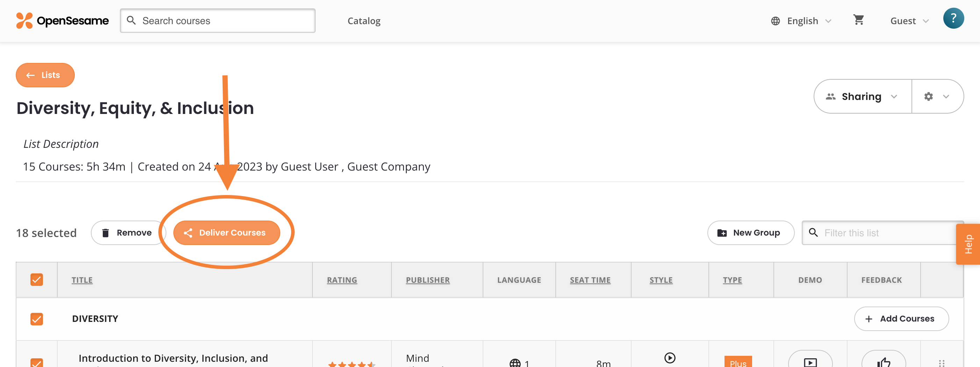
Task: Click the globe language icon
Action: click(x=775, y=21)
